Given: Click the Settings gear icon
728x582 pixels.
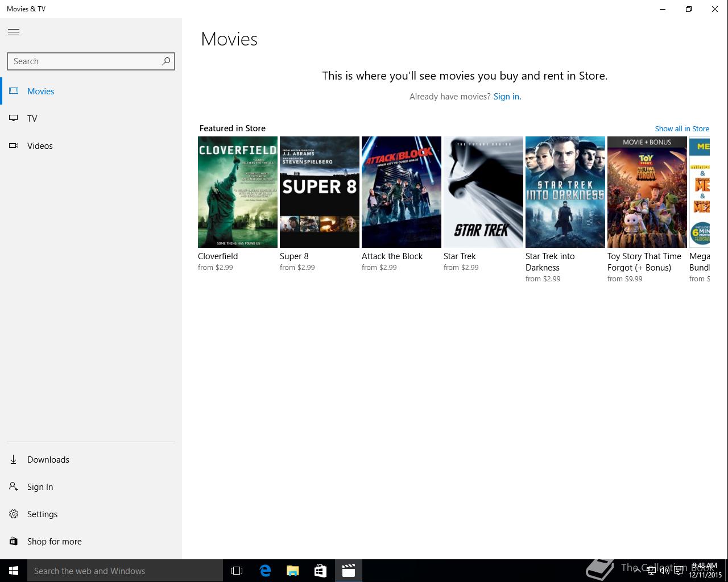Looking at the screenshot, I should [14, 514].
